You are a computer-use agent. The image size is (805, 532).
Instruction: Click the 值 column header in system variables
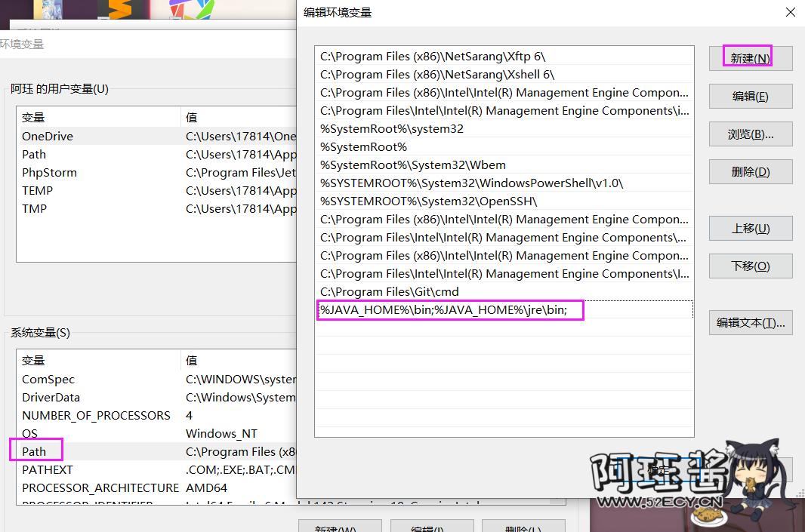[239, 361]
